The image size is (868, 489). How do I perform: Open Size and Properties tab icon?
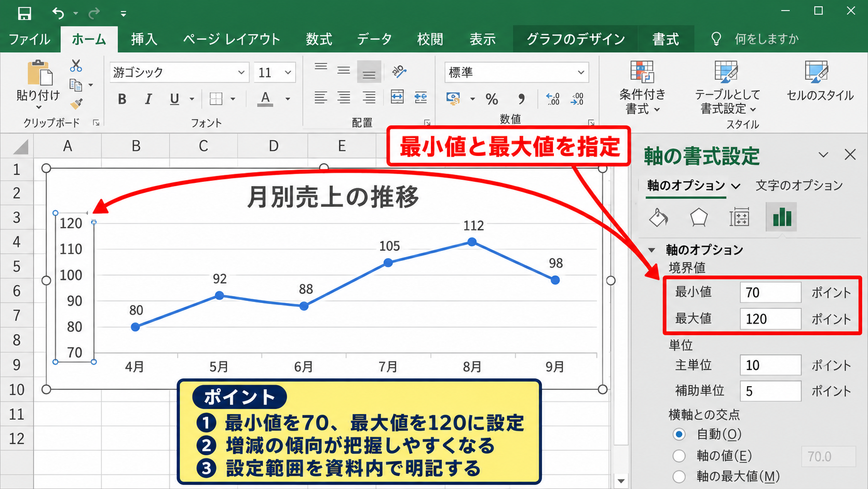point(739,217)
